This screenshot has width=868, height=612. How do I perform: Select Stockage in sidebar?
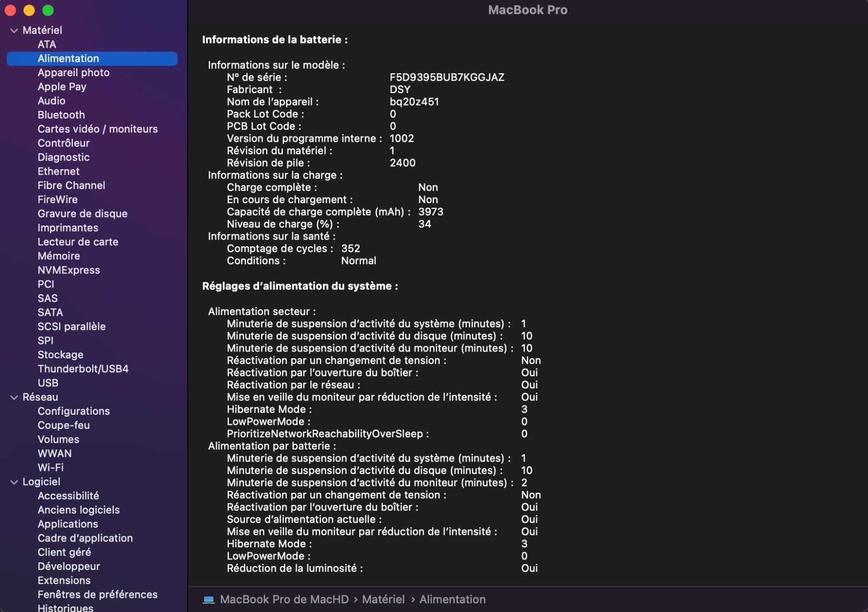coord(60,354)
